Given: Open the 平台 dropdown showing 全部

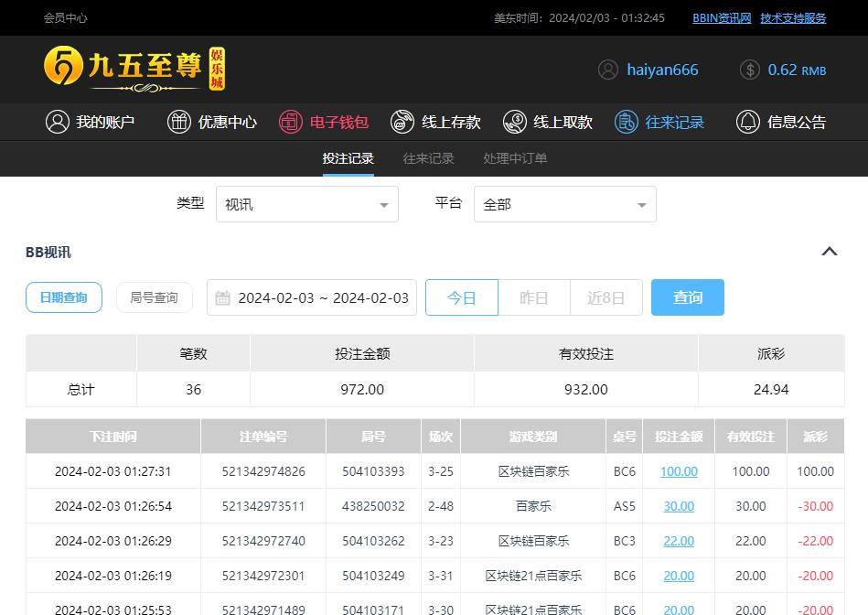Looking at the screenshot, I should click(x=564, y=204).
